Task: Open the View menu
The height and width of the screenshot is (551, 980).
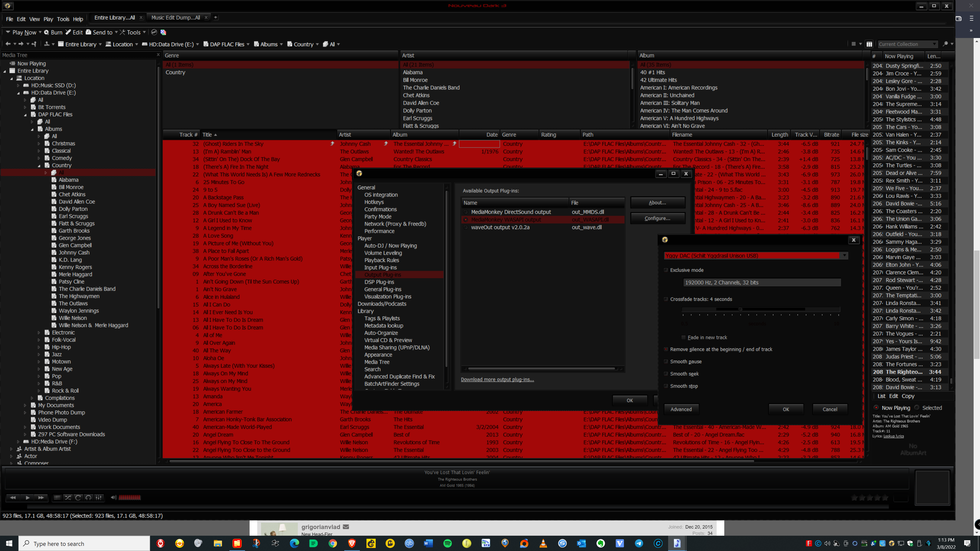Action: click(x=34, y=19)
